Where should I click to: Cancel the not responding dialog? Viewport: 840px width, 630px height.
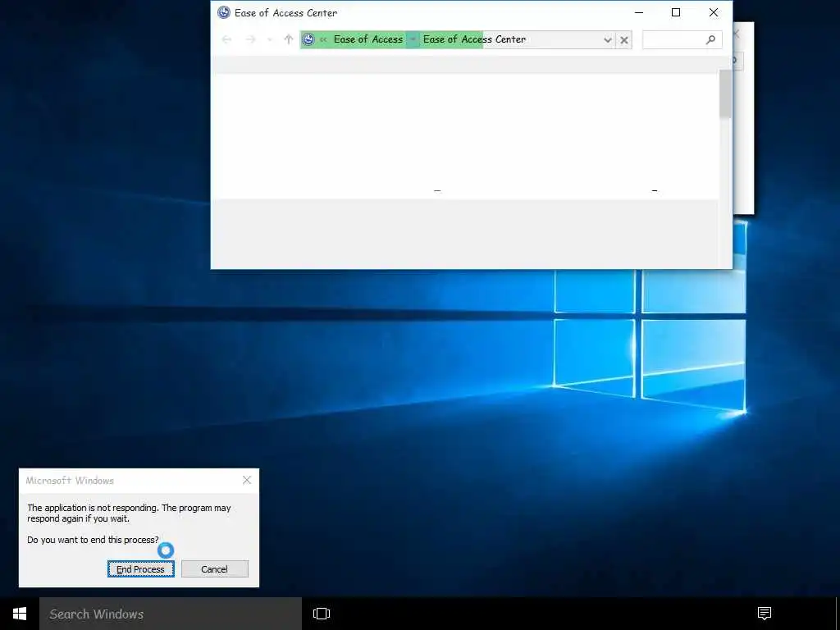[214, 569]
